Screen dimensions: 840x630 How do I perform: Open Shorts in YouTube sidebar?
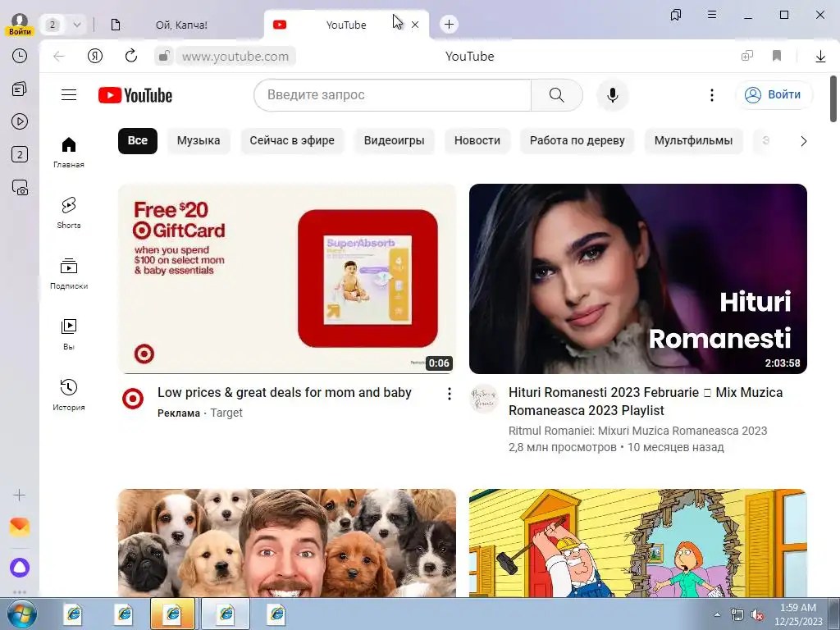pyautogui.click(x=69, y=212)
